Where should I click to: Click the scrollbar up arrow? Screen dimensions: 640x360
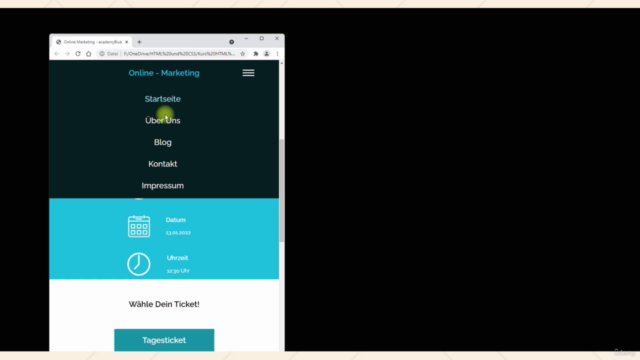(282, 63)
